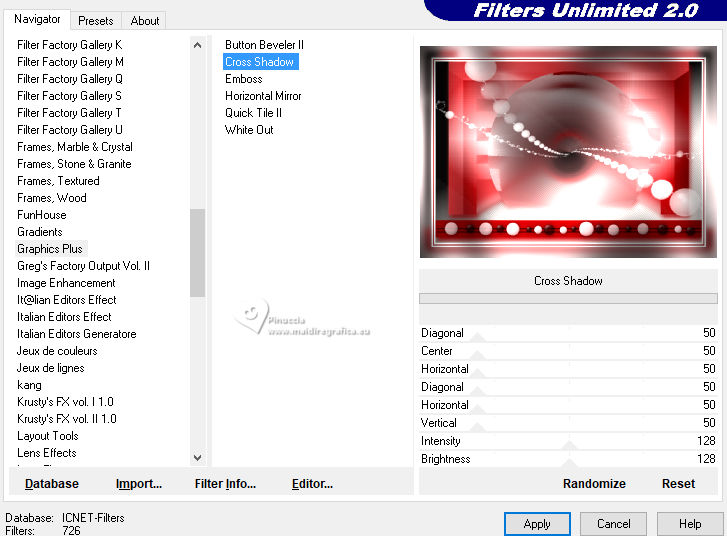The width and height of the screenshot is (727, 536).
Task: Select Filter Factory Gallery S category
Action: (x=69, y=96)
